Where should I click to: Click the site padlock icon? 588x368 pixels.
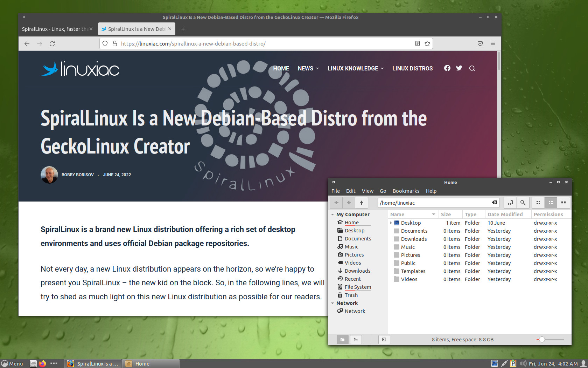point(114,43)
